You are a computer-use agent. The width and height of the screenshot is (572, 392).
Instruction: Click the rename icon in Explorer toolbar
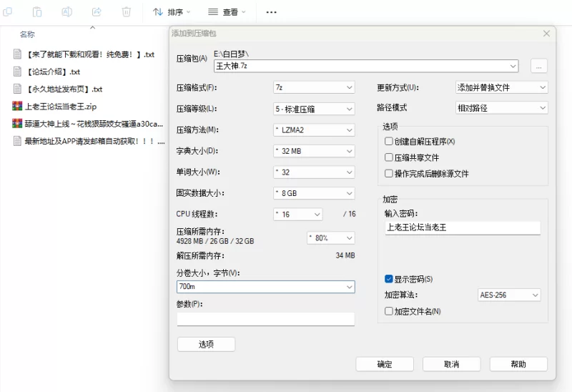(x=66, y=12)
